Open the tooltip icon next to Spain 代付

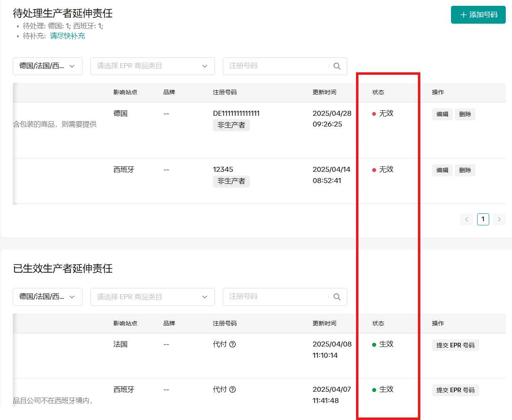click(233, 389)
